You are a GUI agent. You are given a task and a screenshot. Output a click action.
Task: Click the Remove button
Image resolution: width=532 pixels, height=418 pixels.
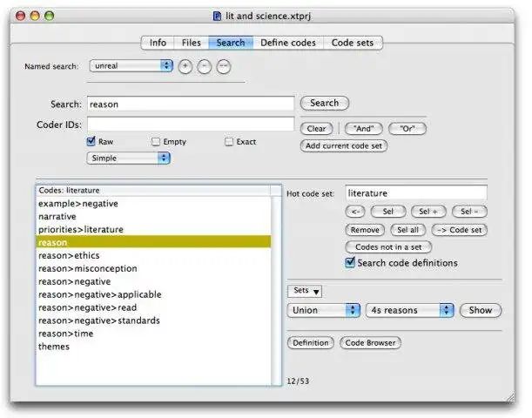pos(365,230)
